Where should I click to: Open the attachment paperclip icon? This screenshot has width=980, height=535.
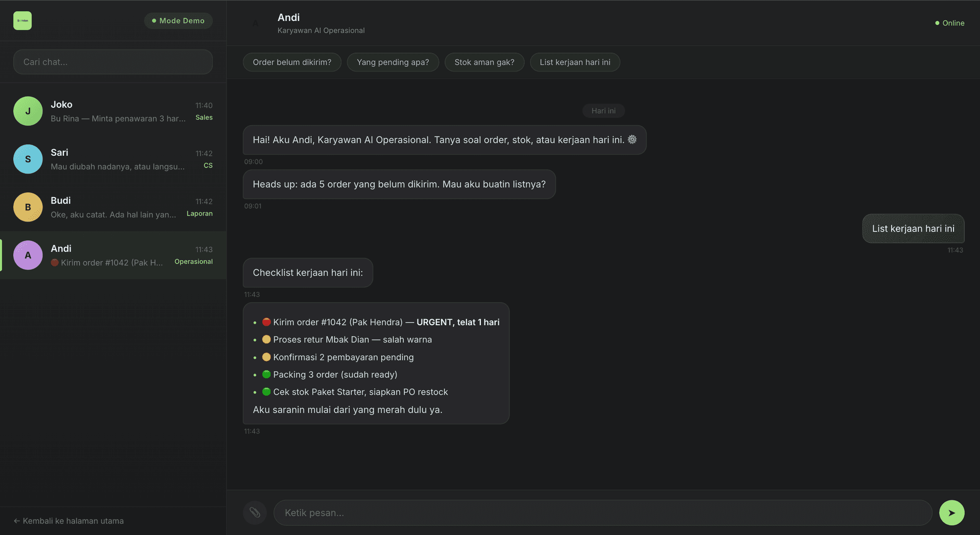[254, 513]
